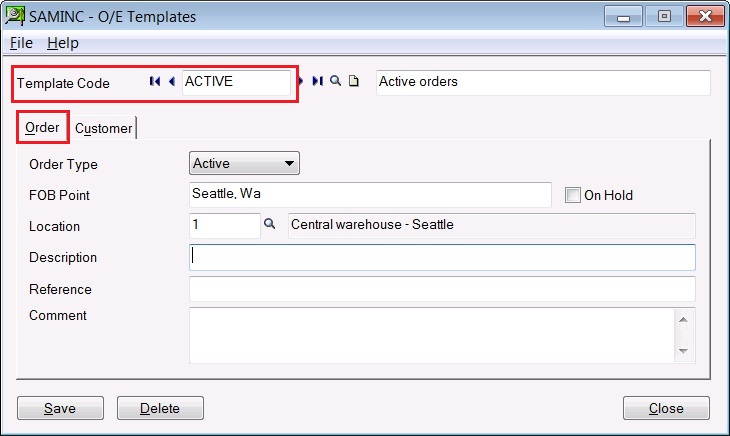Open the File menu

pyautogui.click(x=21, y=43)
